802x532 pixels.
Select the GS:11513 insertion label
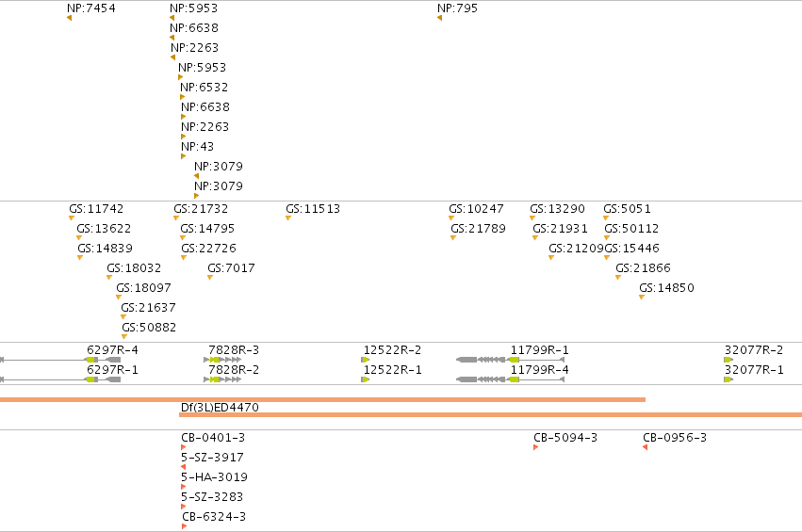313,208
